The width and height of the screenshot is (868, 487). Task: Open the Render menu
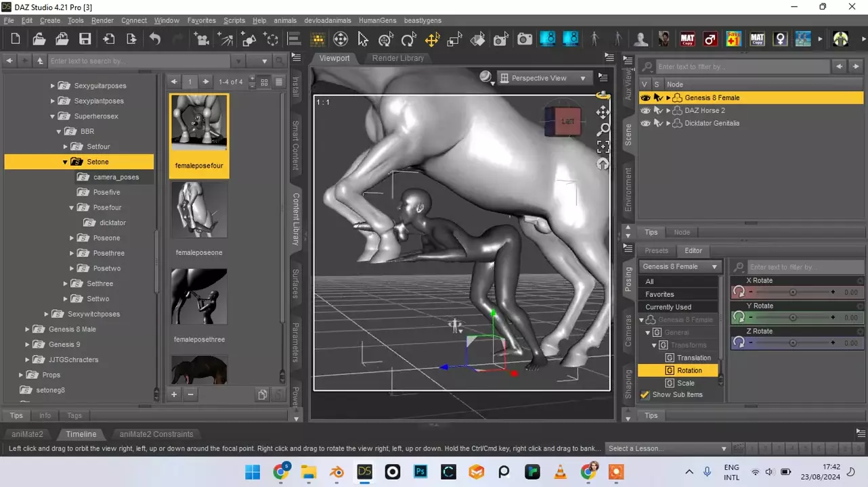coord(102,20)
